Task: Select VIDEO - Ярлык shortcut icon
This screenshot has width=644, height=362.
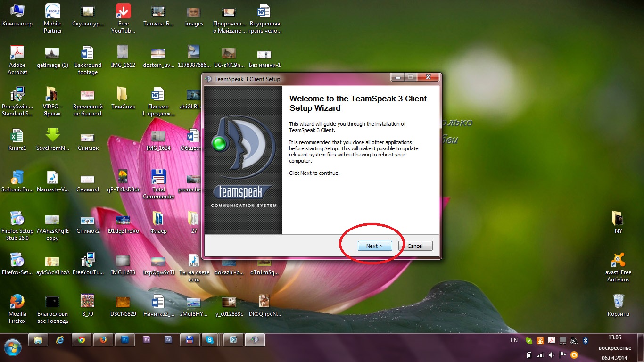Action: (53, 101)
